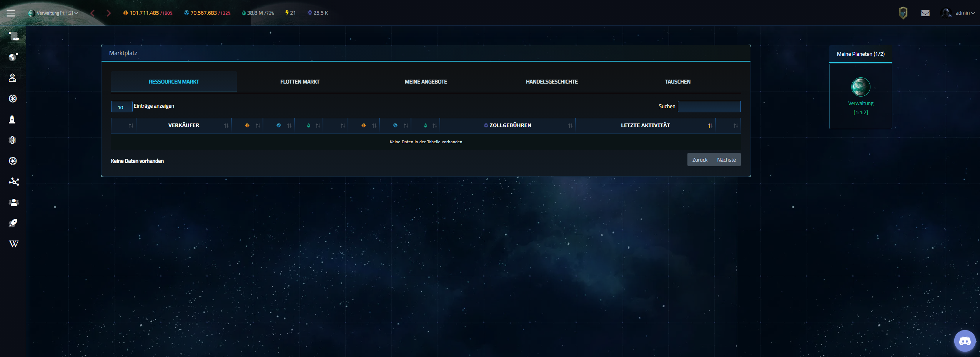Switch to the Flotten Markt tab

click(299, 82)
